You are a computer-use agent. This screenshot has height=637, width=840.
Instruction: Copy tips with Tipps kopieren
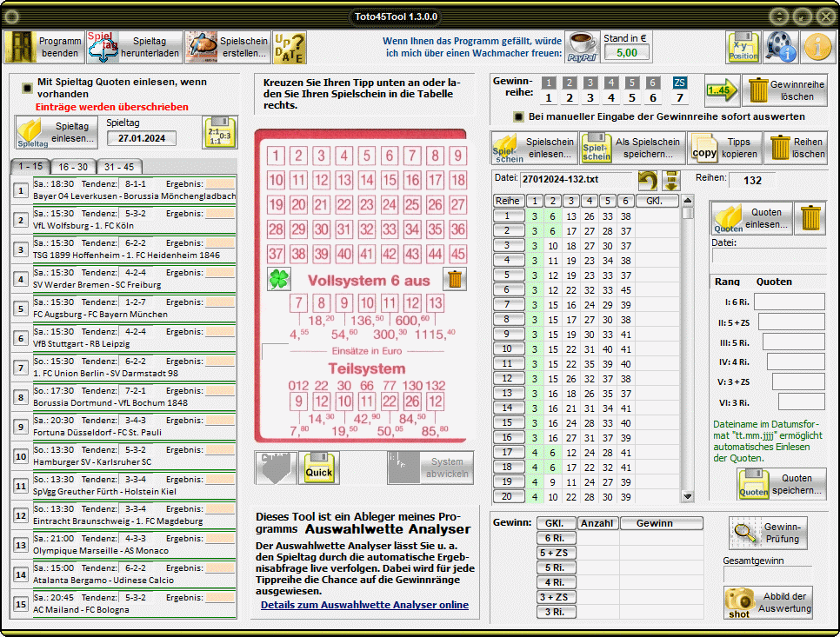click(724, 148)
